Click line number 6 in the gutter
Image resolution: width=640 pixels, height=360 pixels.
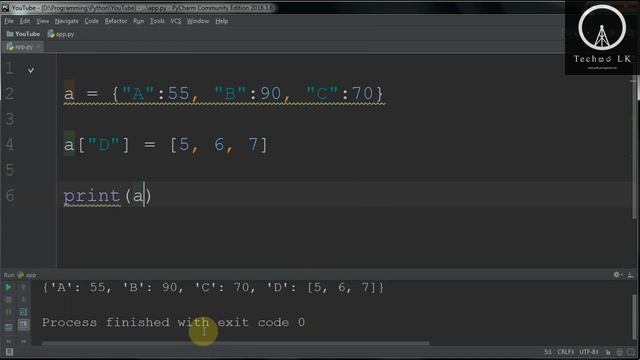tap(10, 196)
